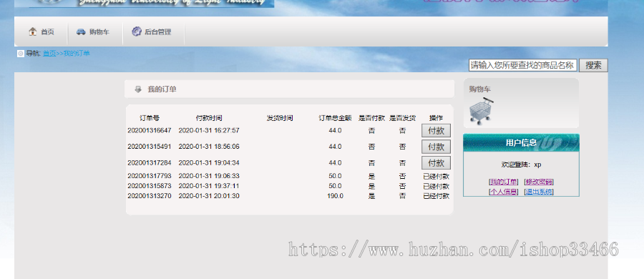Click the 我的订单 breadcrumb text

click(x=76, y=54)
